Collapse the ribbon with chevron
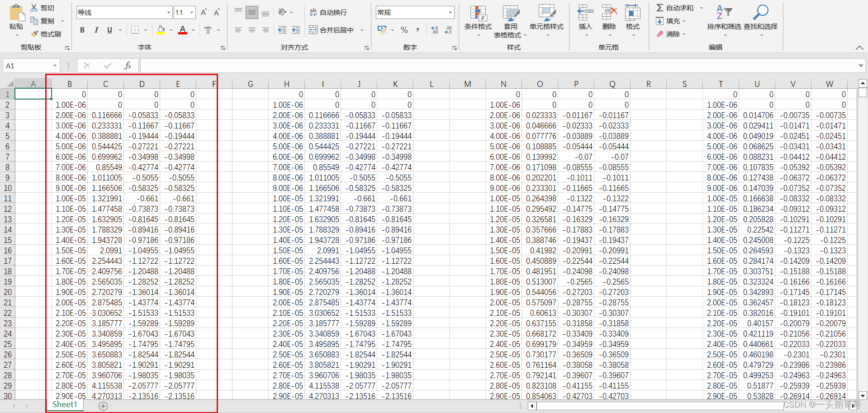 click(859, 47)
